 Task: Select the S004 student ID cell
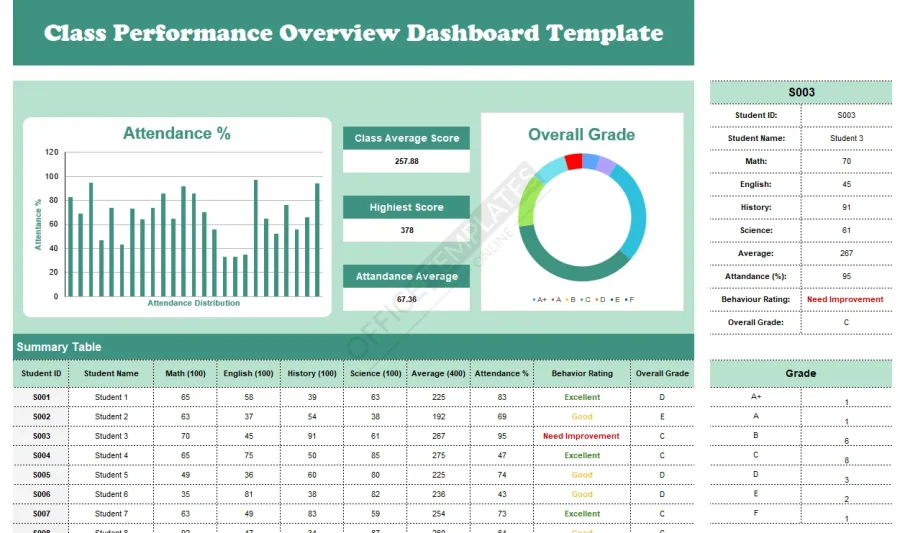(41, 456)
